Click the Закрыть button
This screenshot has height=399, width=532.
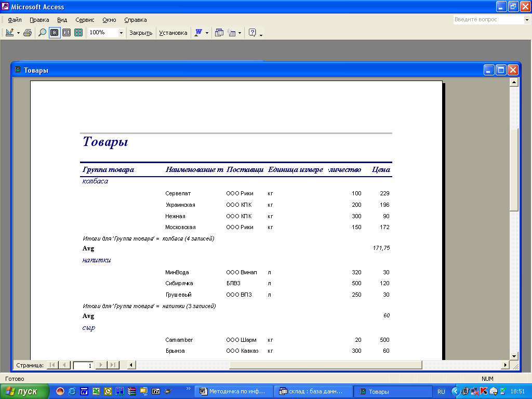[141, 33]
